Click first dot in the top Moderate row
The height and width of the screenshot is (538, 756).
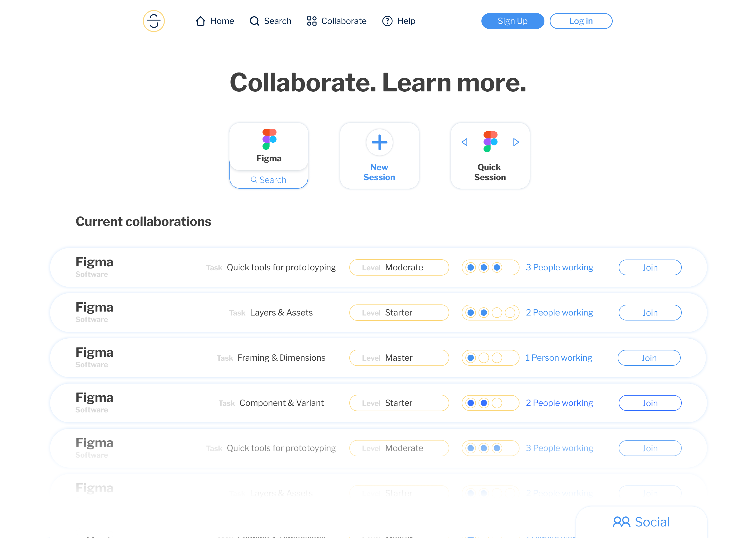coord(471,267)
